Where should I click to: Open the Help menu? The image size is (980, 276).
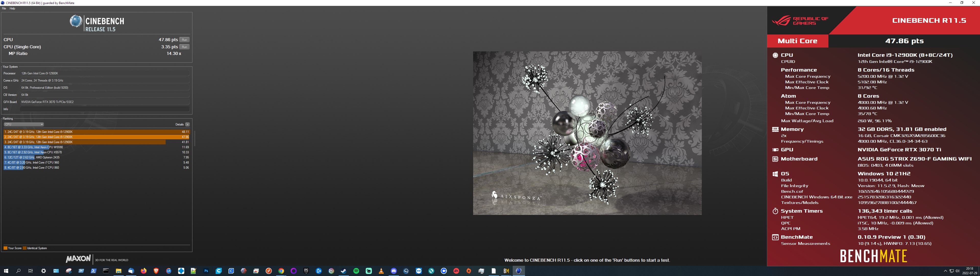click(x=12, y=8)
